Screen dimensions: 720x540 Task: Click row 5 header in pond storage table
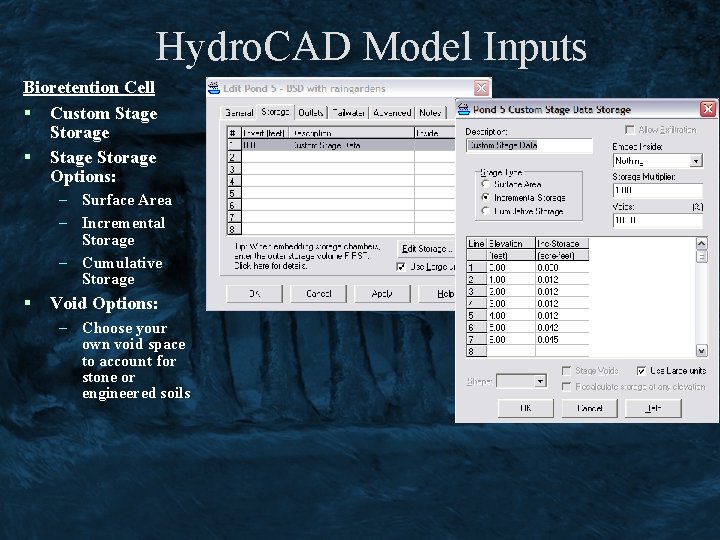point(234,193)
